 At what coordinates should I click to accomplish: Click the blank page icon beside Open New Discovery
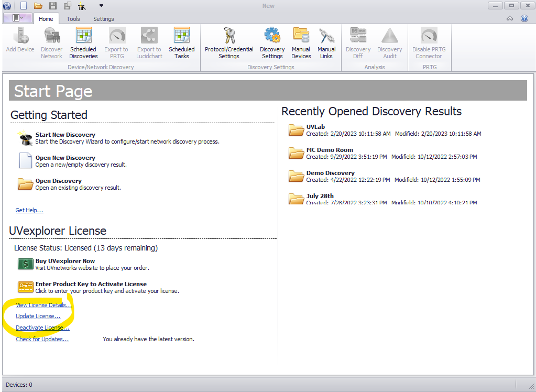pyautogui.click(x=25, y=160)
